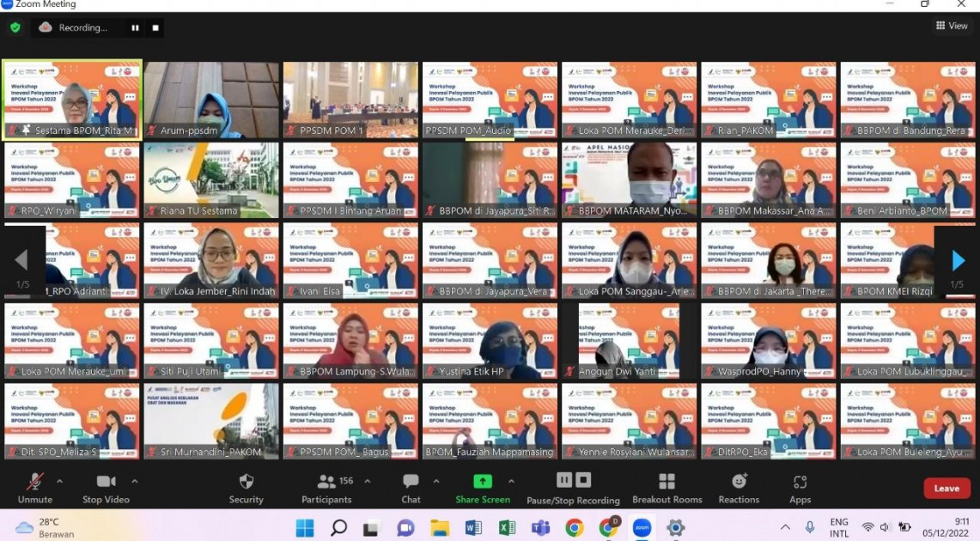980x541 pixels.
Task: Stop the recording in top bar
Action: (155, 27)
